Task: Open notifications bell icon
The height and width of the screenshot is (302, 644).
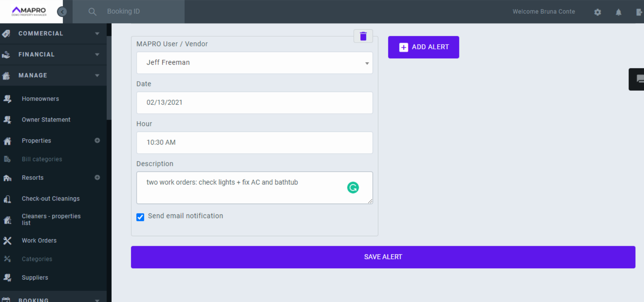Action: click(619, 12)
